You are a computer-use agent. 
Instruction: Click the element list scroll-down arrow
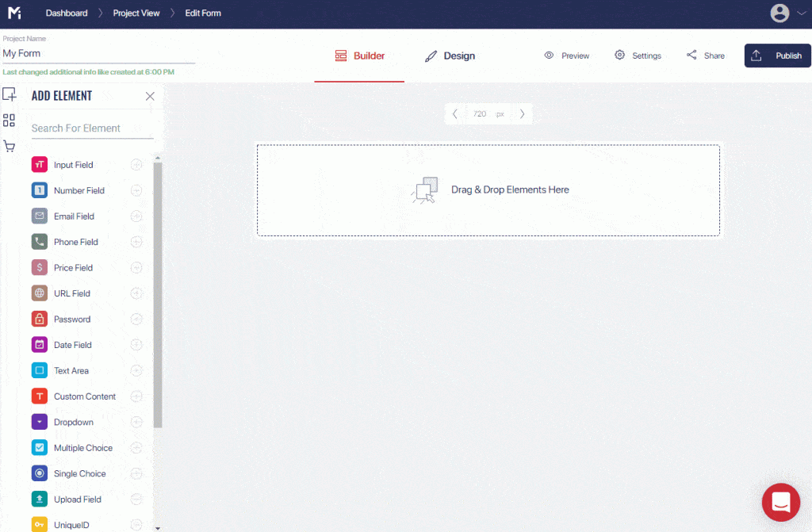(158, 528)
